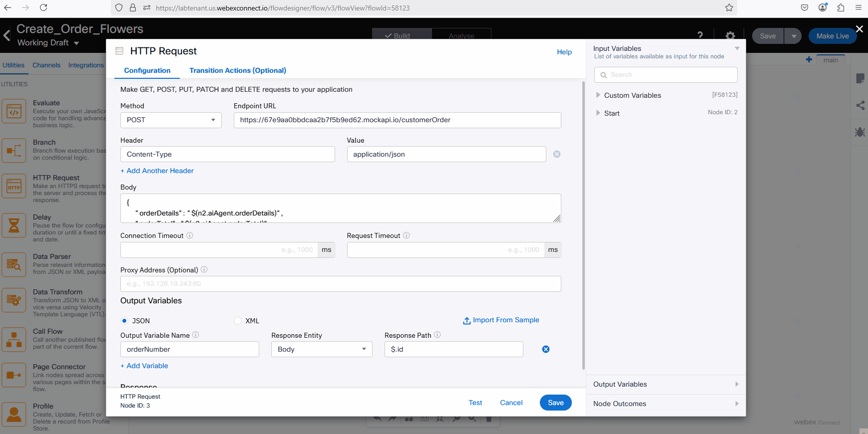This screenshot has height=434, width=868.
Task: Click the Delay hourglass icon
Action: point(14,226)
